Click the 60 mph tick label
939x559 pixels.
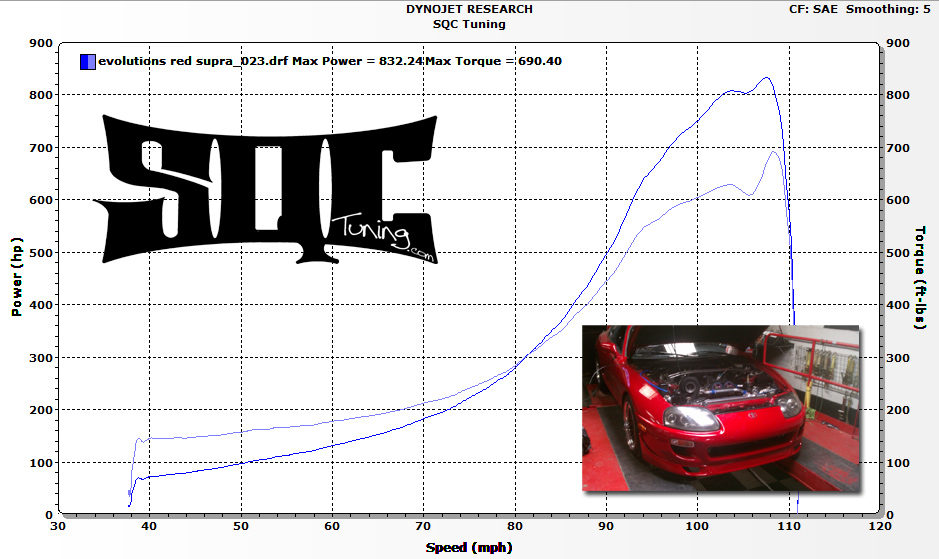tap(332, 526)
